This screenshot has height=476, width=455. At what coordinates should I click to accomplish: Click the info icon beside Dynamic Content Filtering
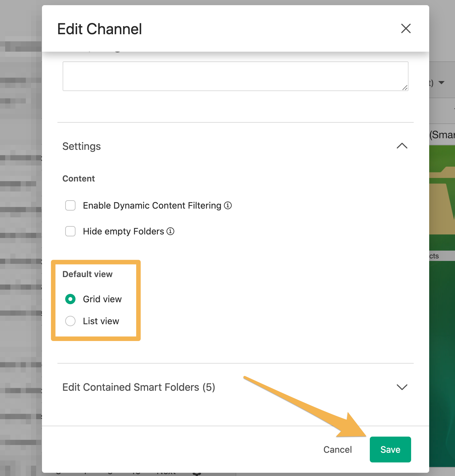[x=228, y=205]
